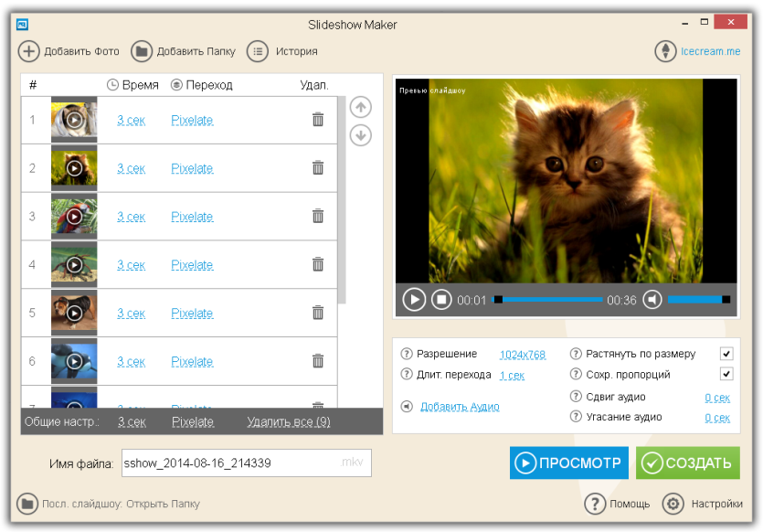
Task: Click the Slideshow Maker app icon
Action: pos(22,24)
